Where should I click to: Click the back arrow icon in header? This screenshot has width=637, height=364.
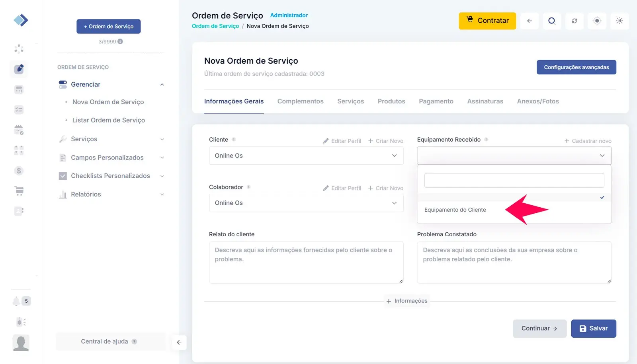(529, 21)
